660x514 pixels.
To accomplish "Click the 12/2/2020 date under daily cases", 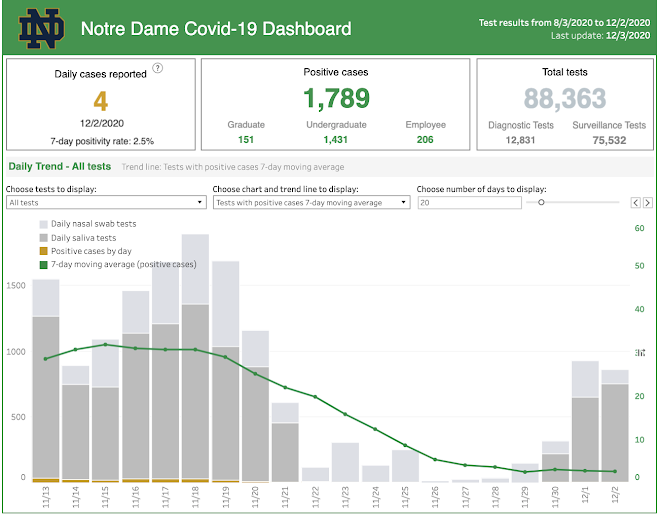I will pos(102,123).
